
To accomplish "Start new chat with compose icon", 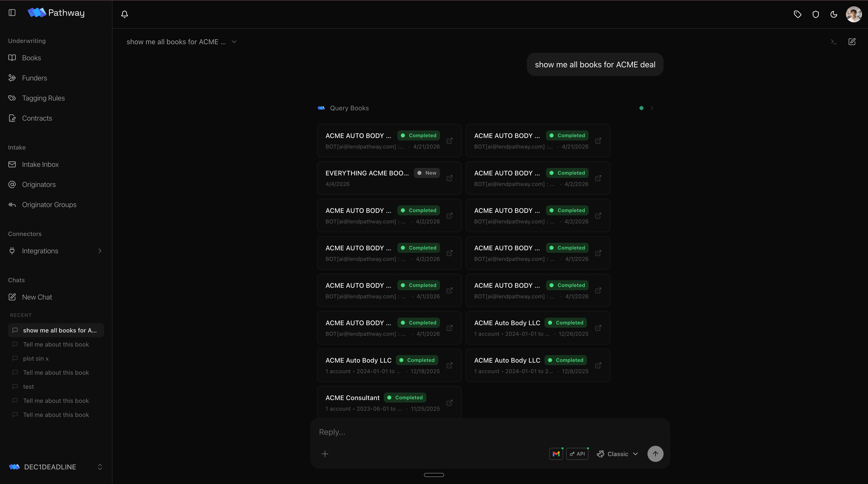I will (x=852, y=42).
